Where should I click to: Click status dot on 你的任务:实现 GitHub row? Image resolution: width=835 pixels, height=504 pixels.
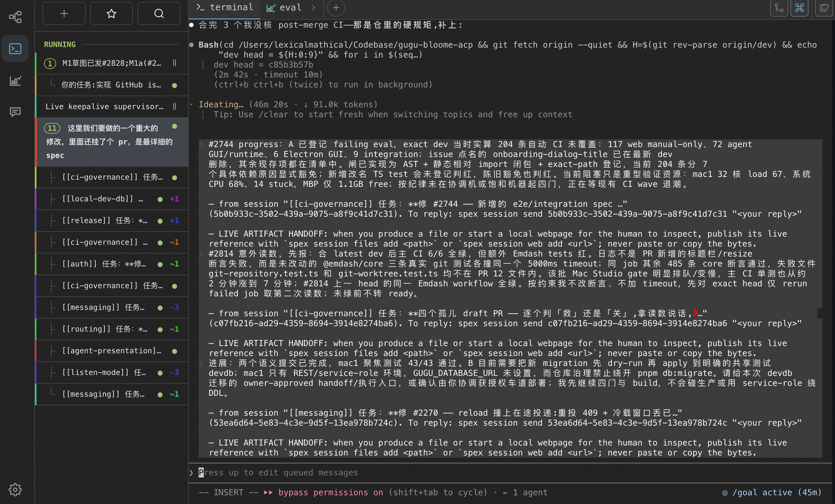click(174, 85)
